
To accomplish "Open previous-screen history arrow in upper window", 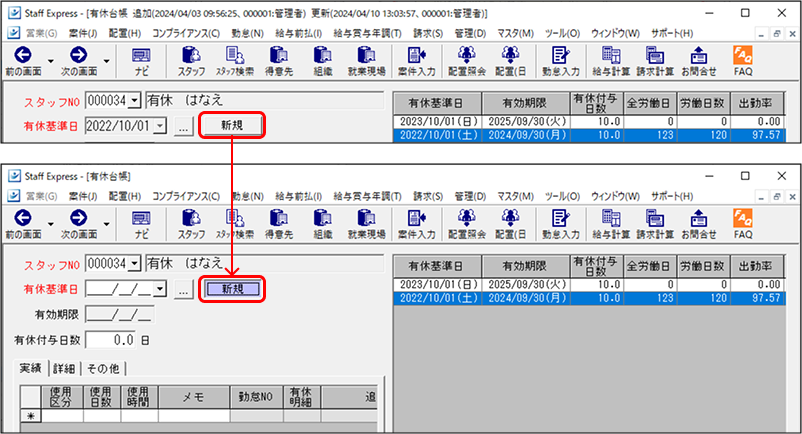I will (x=51, y=61).
